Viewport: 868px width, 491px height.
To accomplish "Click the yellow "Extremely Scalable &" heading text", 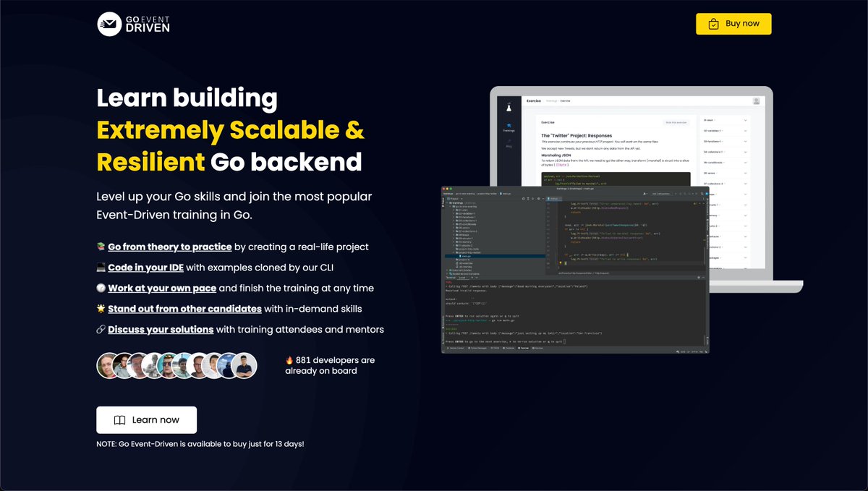I will coord(230,130).
